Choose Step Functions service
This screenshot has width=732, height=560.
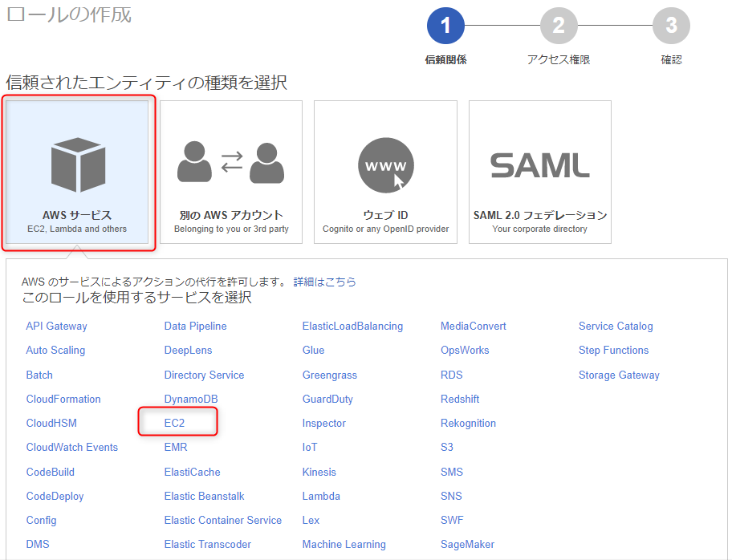[613, 351]
